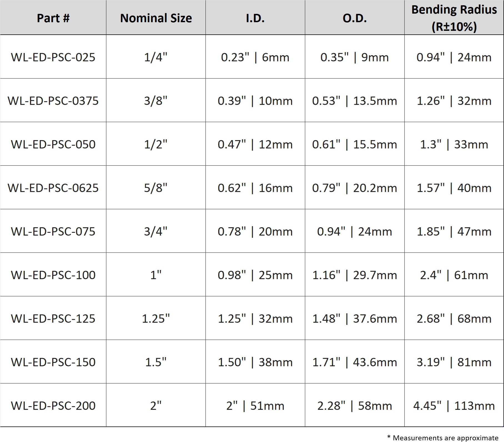Viewport: 504px width, 447px height.
Task: Click the WL-ED-PSC-0375 part cell
Action: click(53, 101)
